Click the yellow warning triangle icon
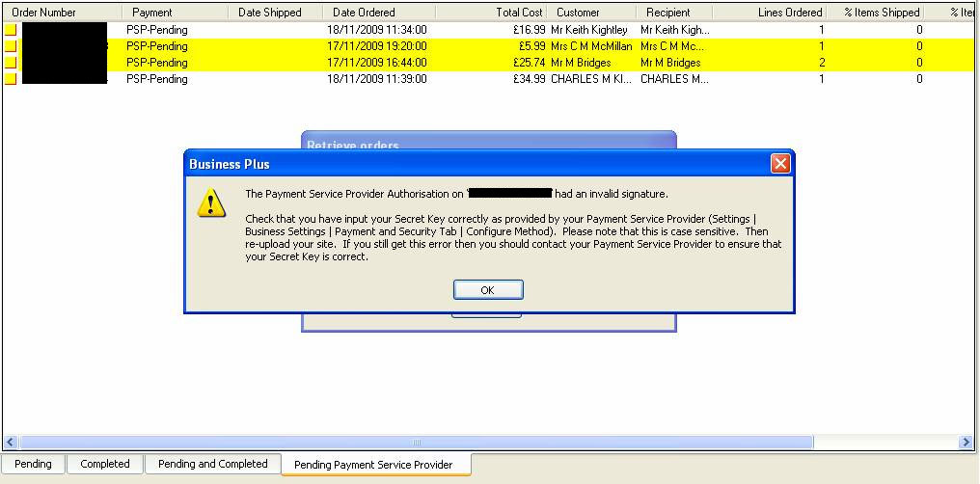This screenshot has width=980, height=484. [211, 202]
